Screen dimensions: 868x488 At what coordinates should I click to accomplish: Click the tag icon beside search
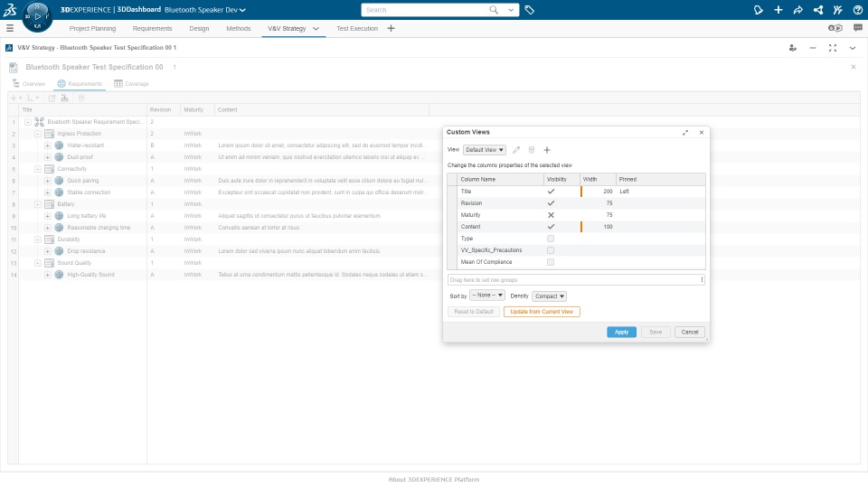[x=529, y=10]
